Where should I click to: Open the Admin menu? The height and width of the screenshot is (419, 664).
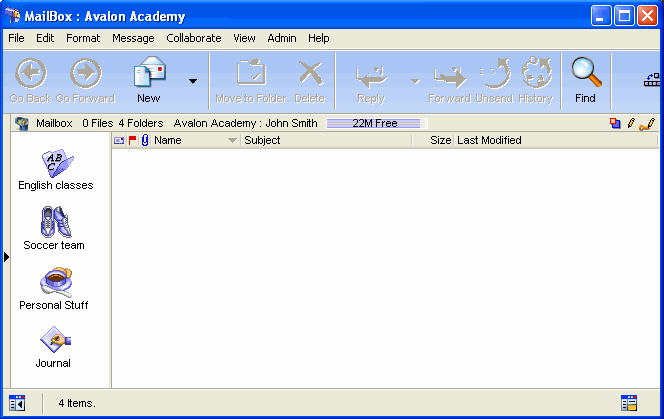[281, 38]
